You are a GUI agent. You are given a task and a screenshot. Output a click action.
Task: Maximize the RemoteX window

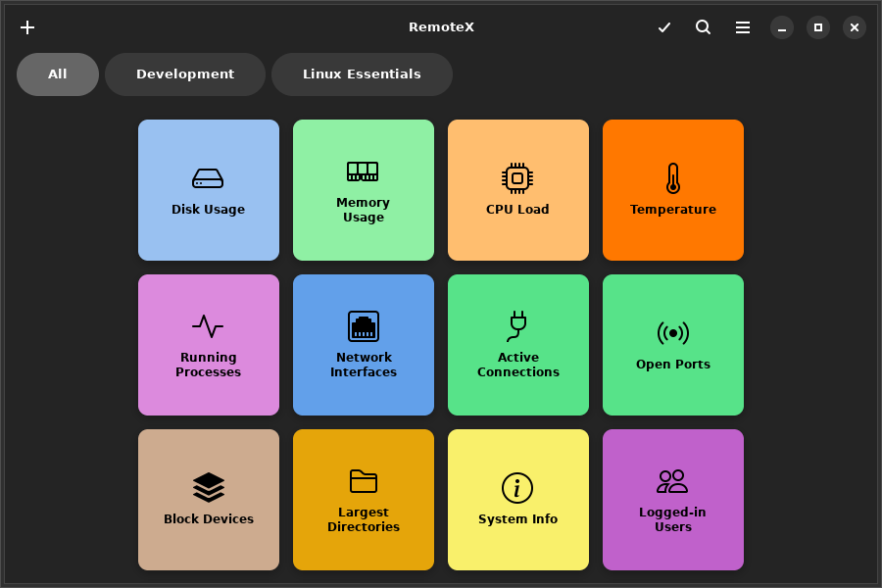[818, 27]
